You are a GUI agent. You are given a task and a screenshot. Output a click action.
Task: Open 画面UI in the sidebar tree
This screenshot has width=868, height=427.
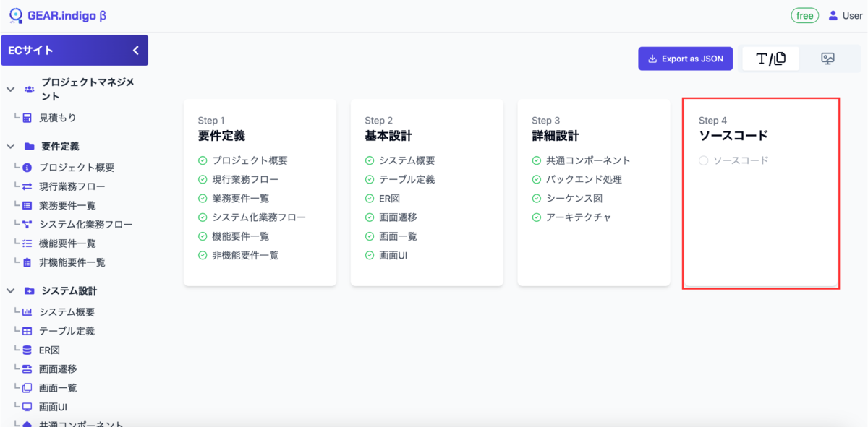click(x=53, y=407)
